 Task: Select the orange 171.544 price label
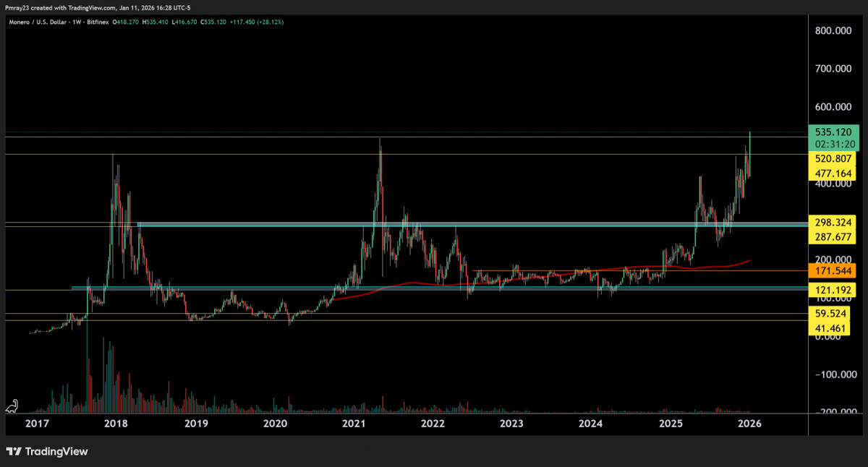[832, 271]
